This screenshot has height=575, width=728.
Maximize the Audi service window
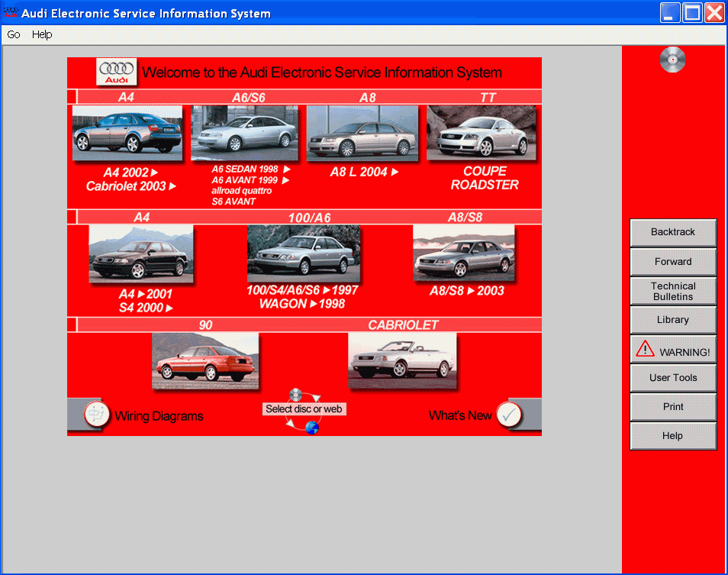click(x=692, y=12)
